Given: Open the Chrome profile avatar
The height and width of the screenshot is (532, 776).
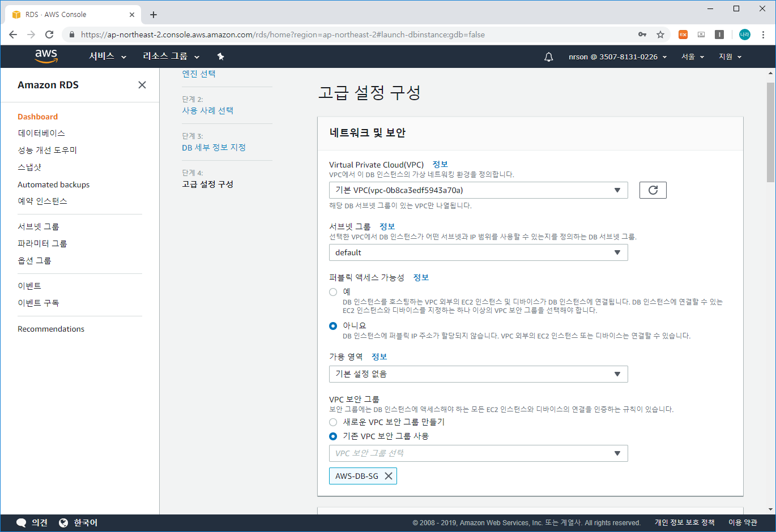Looking at the screenshot, I should [745, 35].
